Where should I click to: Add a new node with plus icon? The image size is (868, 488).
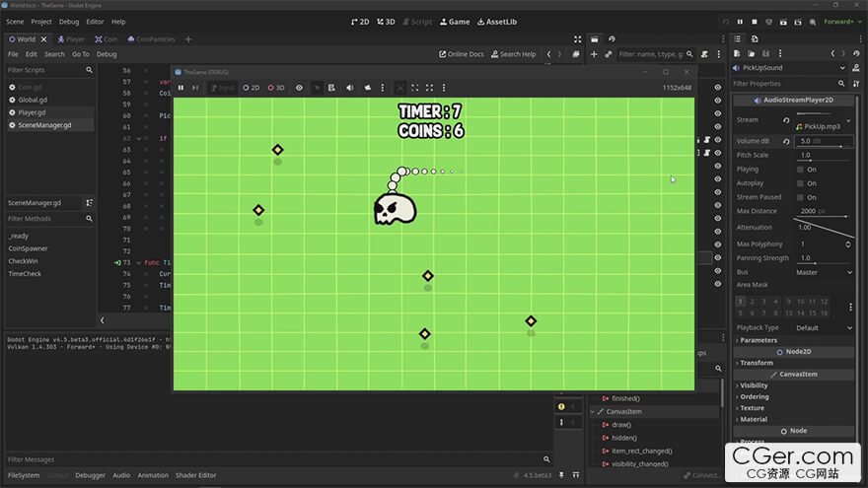pos(594,54)
